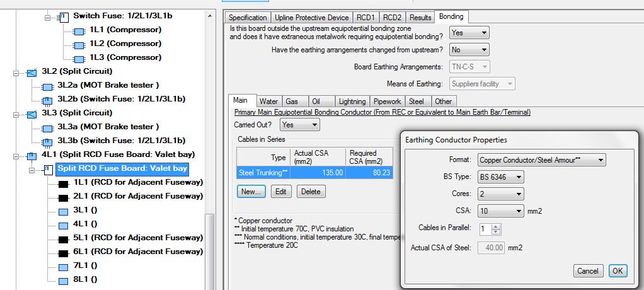Click OK in Earthing Conductor Properties
This screenshot has width=644, height=290.
point(618,270)
